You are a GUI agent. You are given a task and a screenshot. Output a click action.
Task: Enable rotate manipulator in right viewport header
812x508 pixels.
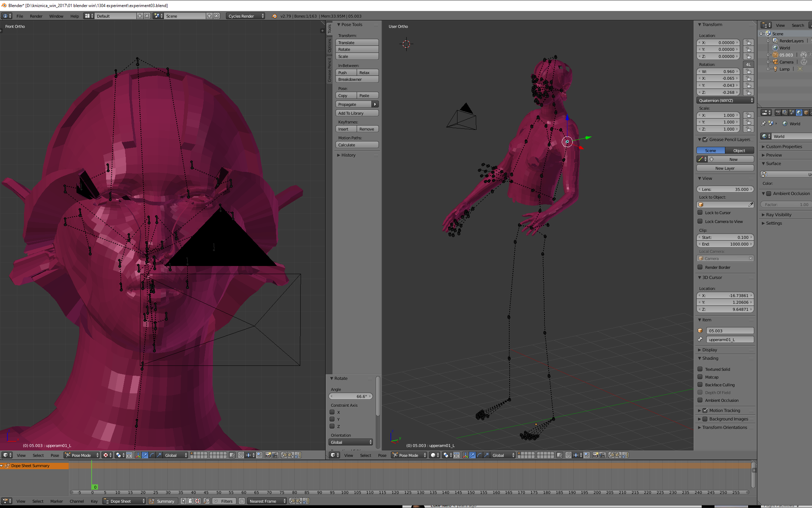click(x=479, y=455)
